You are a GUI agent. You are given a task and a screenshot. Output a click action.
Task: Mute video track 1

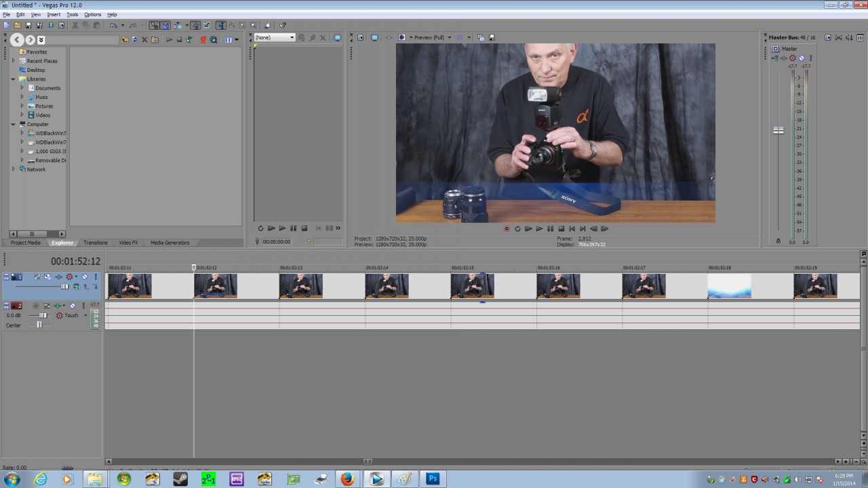coord(85,277)
